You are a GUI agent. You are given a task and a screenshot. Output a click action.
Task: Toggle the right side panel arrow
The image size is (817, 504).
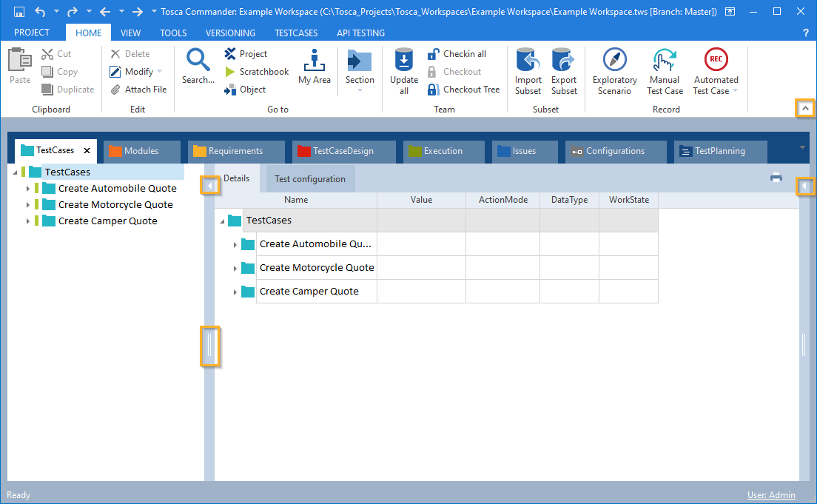pos(804,187)
